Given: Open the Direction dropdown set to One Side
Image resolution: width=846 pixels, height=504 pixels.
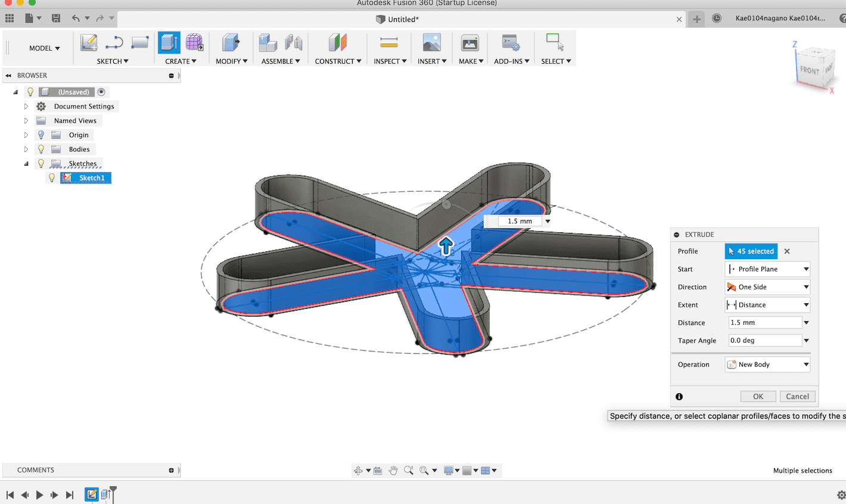Looking at the screenshot, I should click(767, 287).
